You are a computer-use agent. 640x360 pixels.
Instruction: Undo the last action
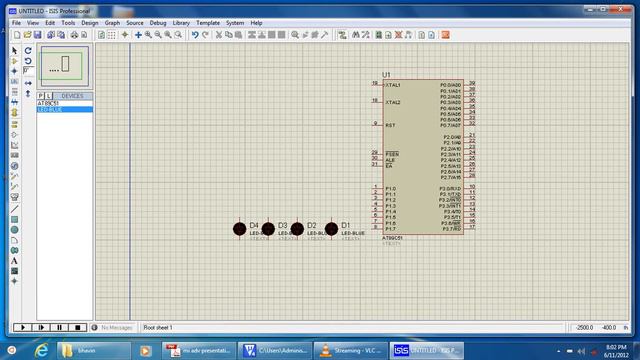[x=195, y=35]
